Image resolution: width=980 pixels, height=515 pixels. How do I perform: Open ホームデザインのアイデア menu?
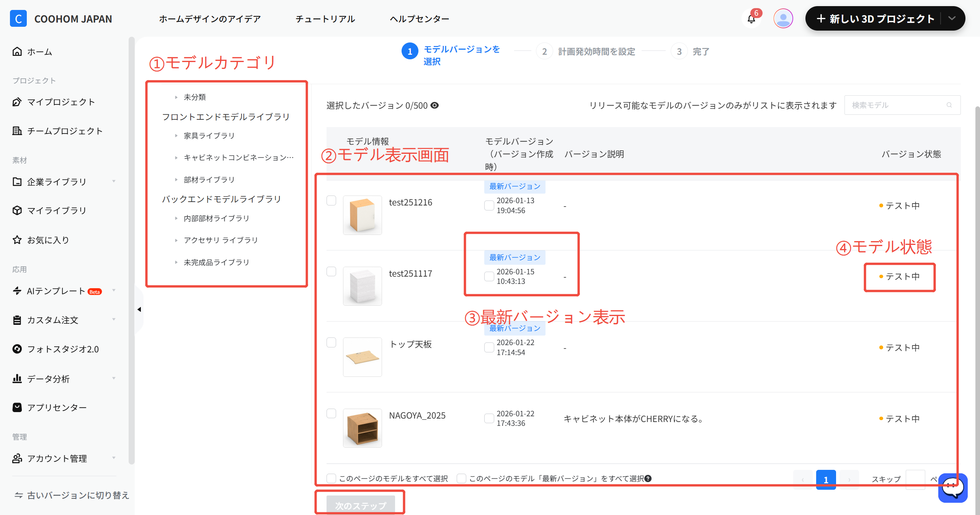coord(210,19)
